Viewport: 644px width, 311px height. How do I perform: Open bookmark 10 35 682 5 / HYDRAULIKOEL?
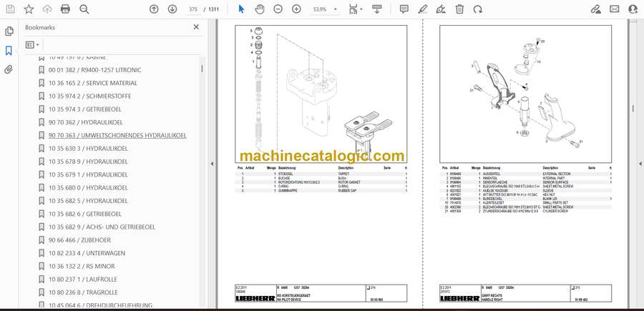(x=88, y=201)
